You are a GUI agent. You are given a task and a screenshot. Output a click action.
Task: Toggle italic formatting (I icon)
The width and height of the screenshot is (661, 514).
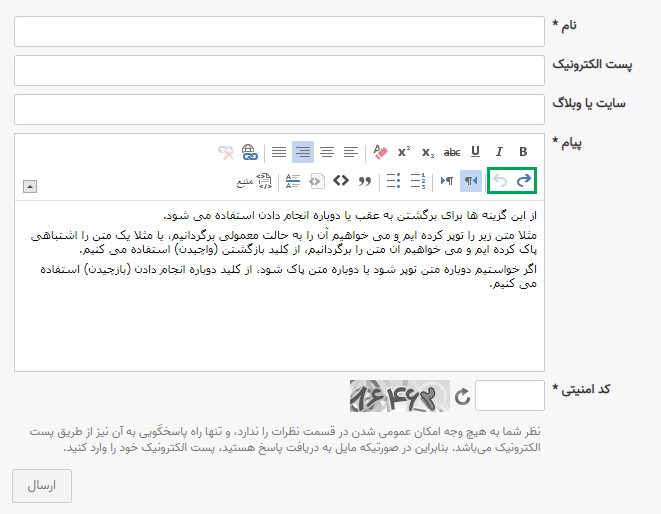[499, 152]
